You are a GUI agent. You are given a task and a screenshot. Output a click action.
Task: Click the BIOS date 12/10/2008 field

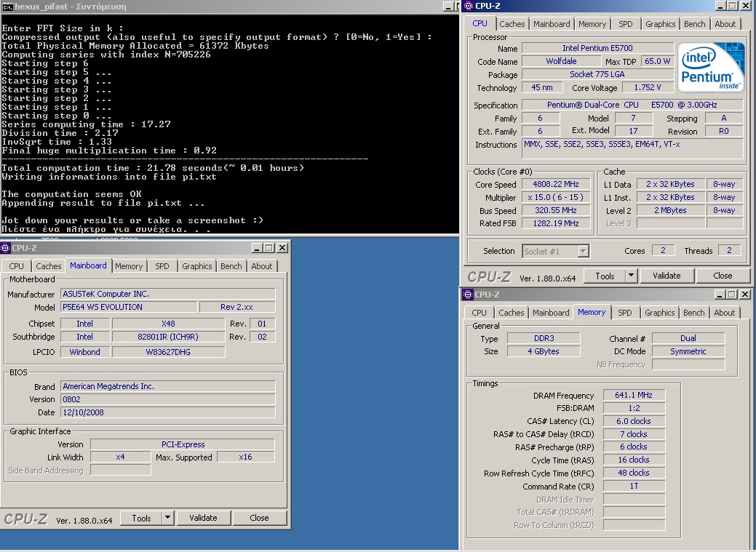tap(168, 412)
